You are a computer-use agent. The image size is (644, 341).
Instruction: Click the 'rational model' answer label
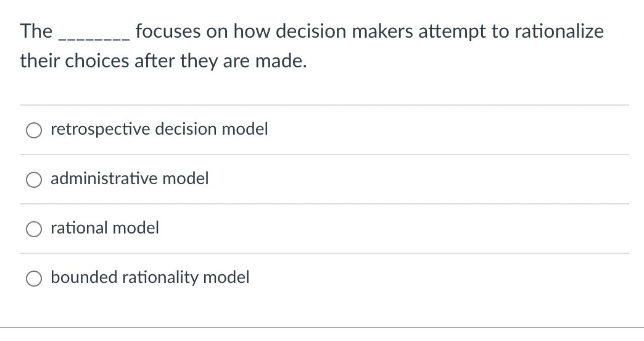(105, 229)
